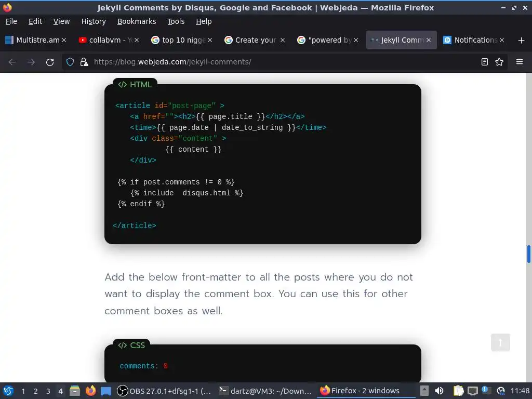532x399 pixels.
Task: Click the scroll-to-top arrow button
Action: [500, 342]
